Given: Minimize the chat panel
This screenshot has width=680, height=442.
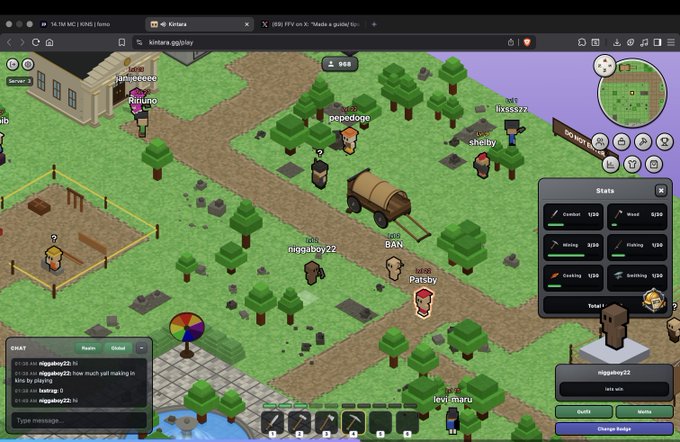Looking at the screenshot, I should coord(141,348).
